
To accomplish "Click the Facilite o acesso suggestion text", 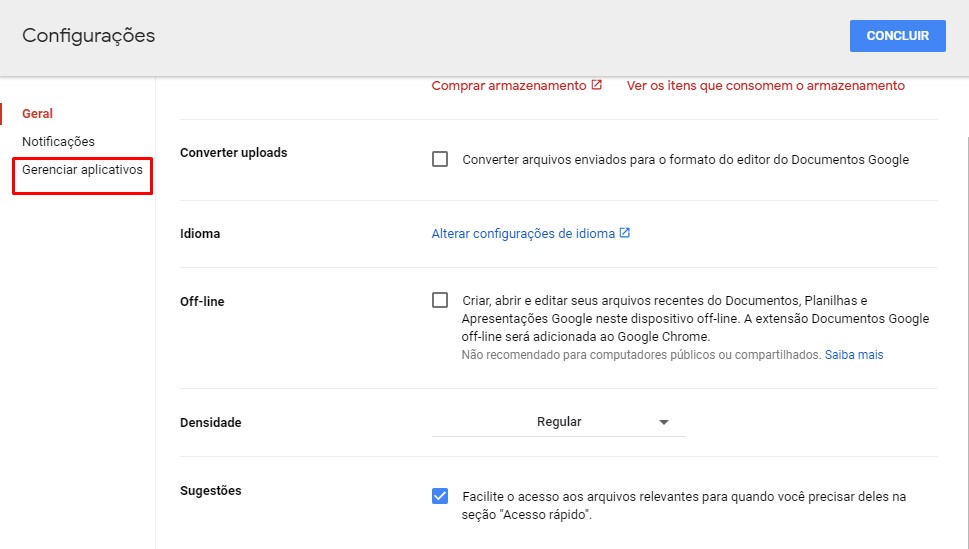I will pyautogui.click(x=683, y=505).
